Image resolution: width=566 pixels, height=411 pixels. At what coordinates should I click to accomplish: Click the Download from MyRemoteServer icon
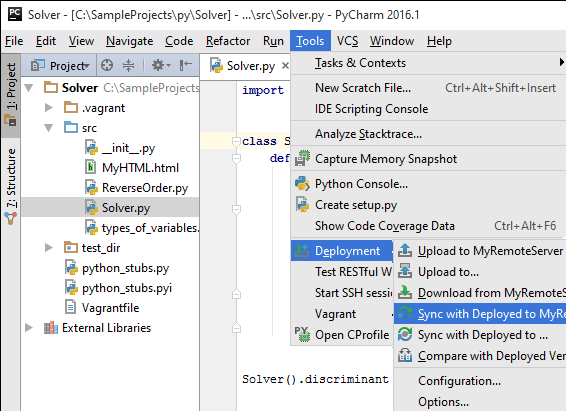pyautogui.click(x=405, y=293)
